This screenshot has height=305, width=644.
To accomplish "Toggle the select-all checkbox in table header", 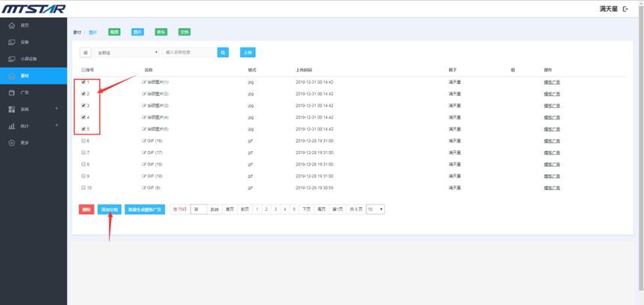I will click(83, 70).
